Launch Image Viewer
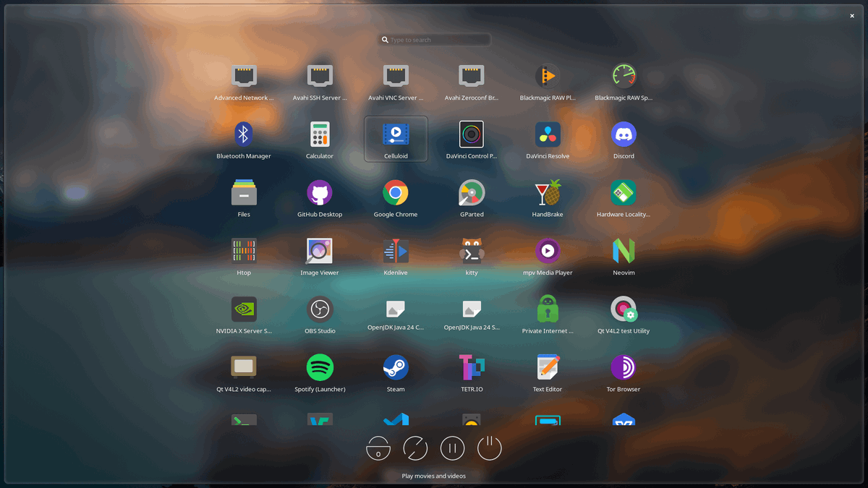The height and width of the screenshot is (488, 868). 320,257
